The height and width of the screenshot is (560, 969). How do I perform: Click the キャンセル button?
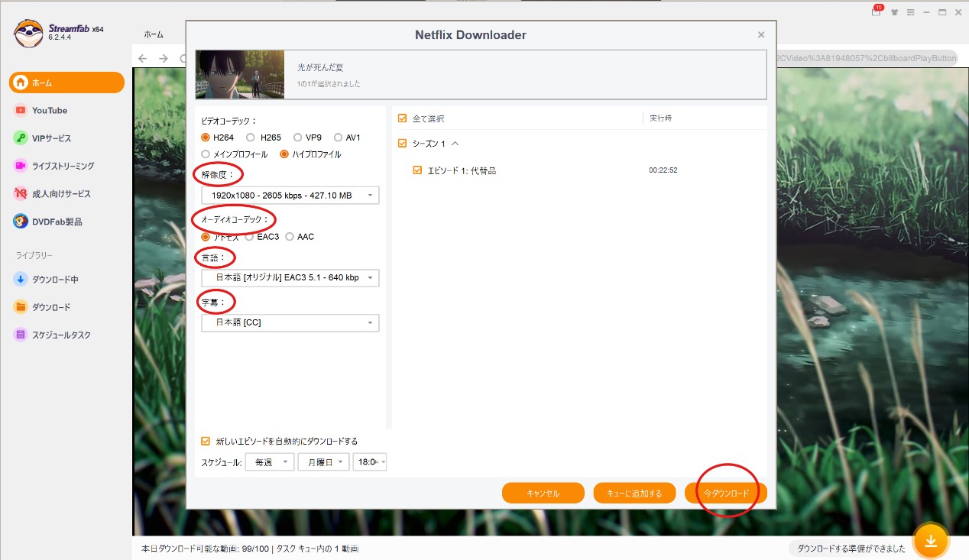point(543,494)
